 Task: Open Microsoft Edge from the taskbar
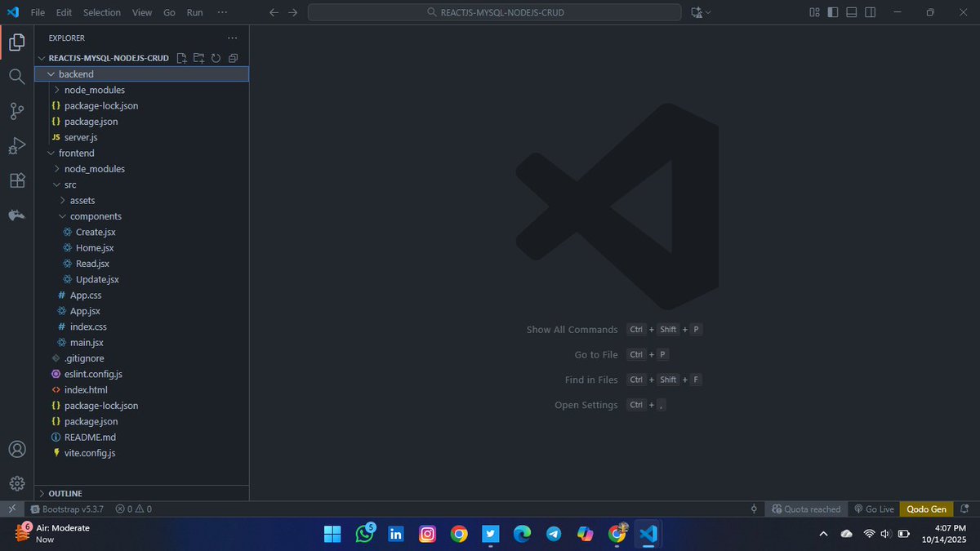pyautogui.click(x=522, y=534)
